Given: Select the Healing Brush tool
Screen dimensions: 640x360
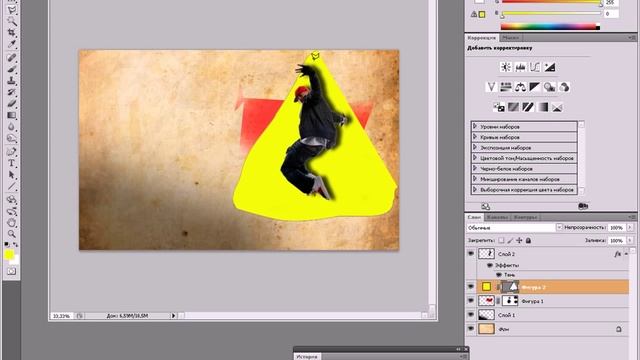Looking at the screenshot, I should (x=12, y=58).
